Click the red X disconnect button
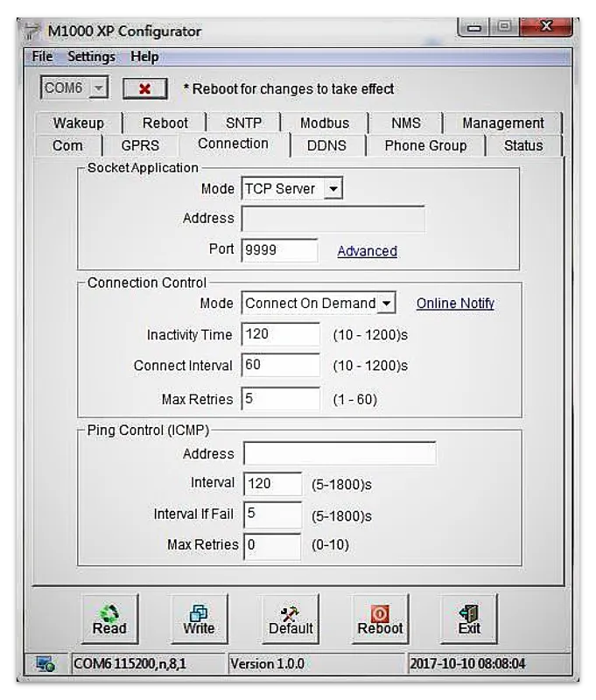The image size is (596, 700). point(145,88)
